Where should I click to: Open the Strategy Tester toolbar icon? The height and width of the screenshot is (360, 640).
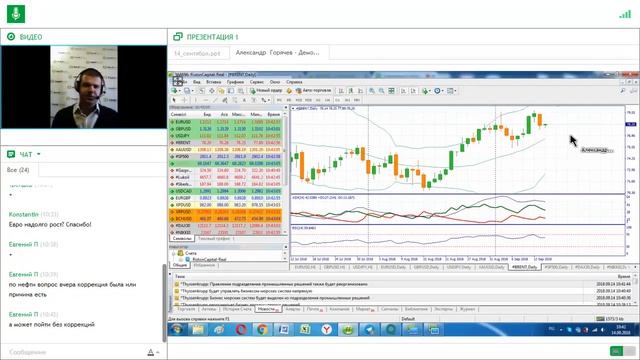click(240, 91)
